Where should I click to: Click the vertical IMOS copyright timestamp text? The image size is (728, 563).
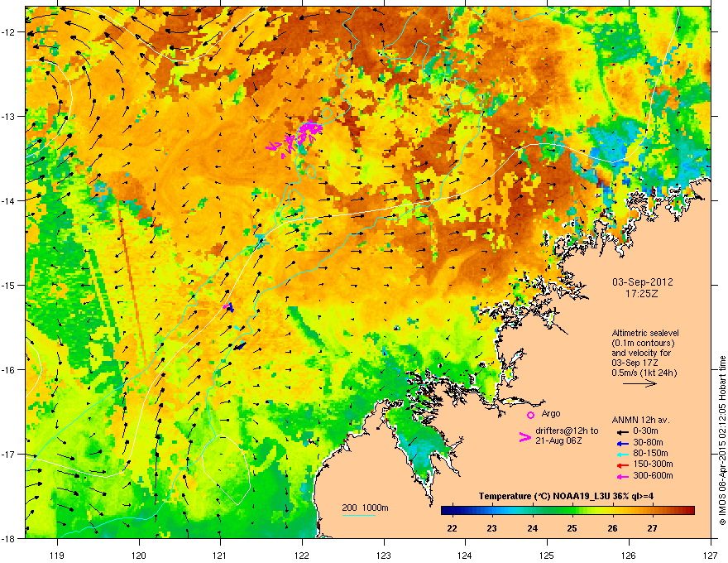722,440
